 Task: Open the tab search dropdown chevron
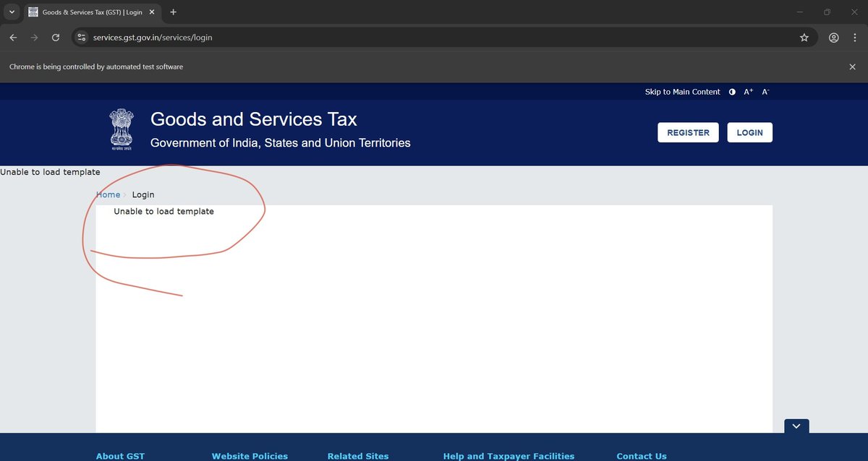pyautogui.click(x=11, y=12)
